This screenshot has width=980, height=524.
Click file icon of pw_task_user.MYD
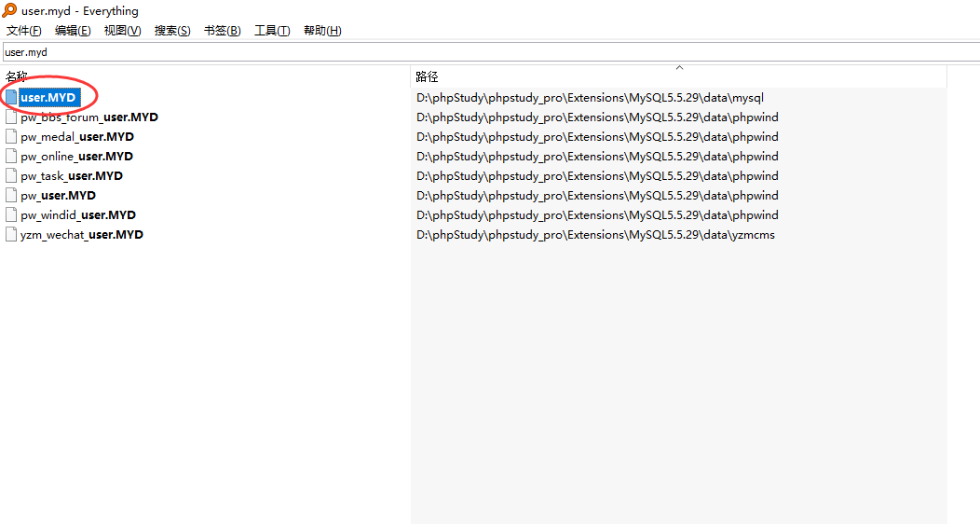11,175
